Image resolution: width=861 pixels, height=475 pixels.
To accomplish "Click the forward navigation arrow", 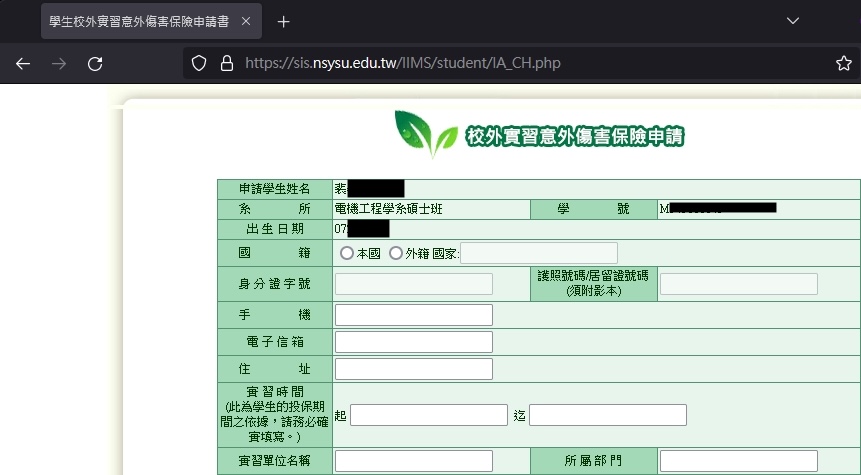I will 59,64.
